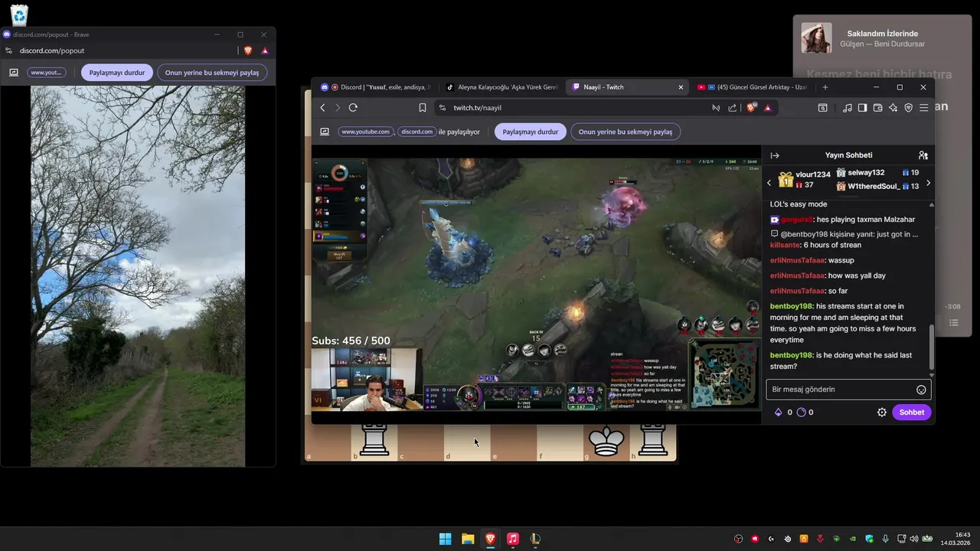Open Brave Leo AI sparkle icon
980x551 pixels.
pos(893,108)
